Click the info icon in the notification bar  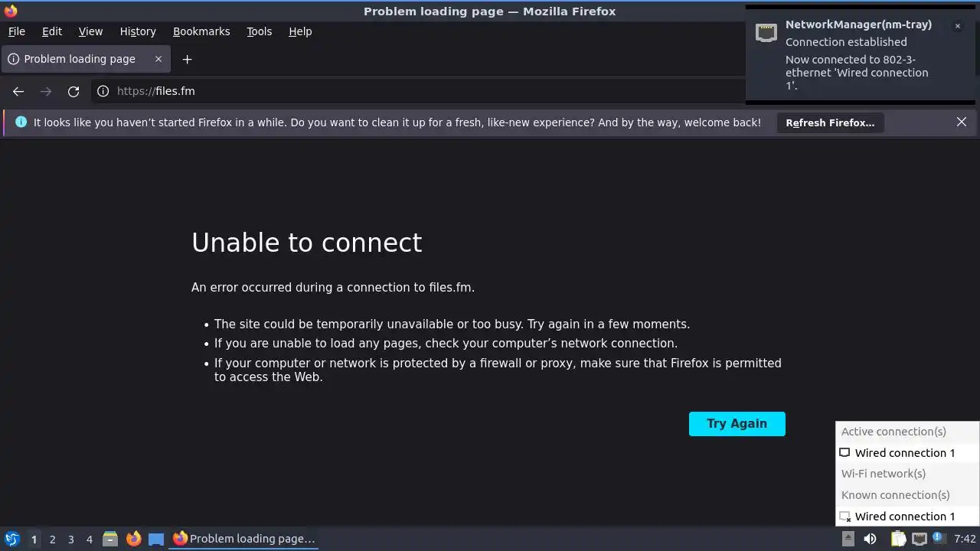(x=21, y=122)
